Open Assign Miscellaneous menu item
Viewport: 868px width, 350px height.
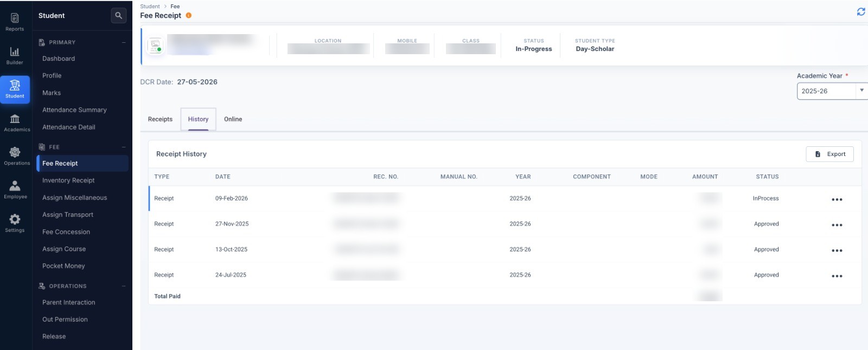point(75,198)
